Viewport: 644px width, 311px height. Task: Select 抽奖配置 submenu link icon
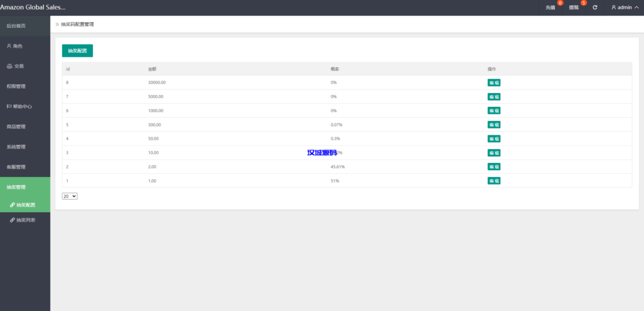[13, 205]
